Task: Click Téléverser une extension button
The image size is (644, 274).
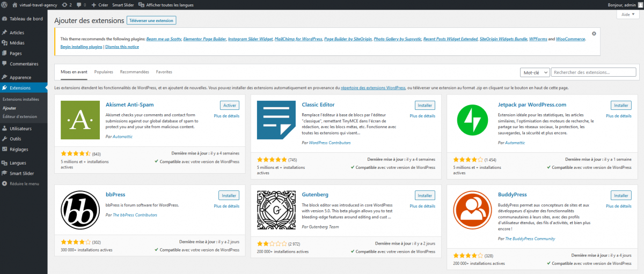Action: click(151, 20)
